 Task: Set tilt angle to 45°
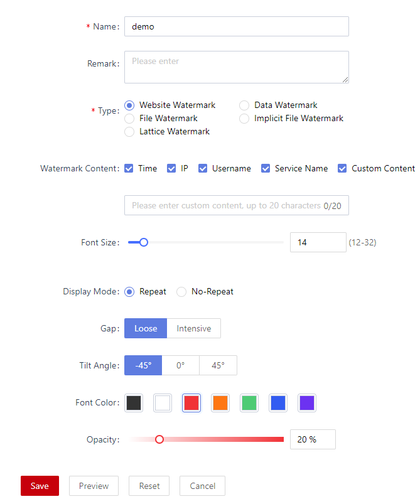(x=218, y=365)
